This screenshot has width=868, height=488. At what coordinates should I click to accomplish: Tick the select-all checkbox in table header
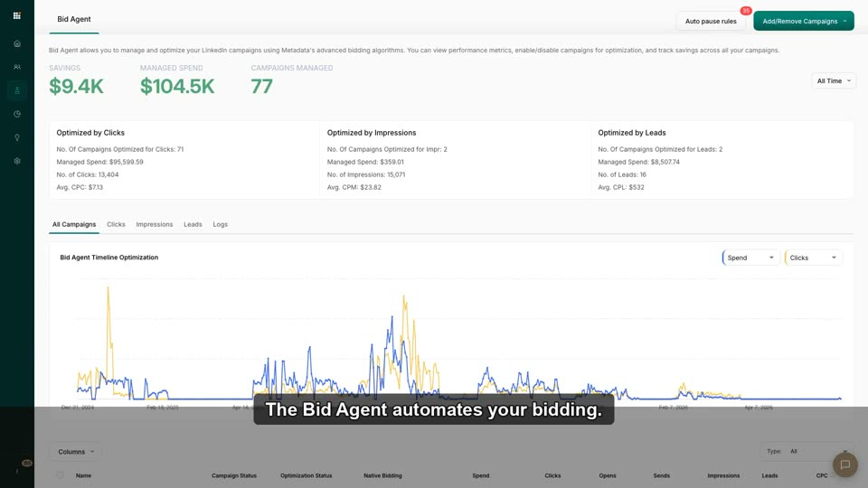click(x=60, y=475)
